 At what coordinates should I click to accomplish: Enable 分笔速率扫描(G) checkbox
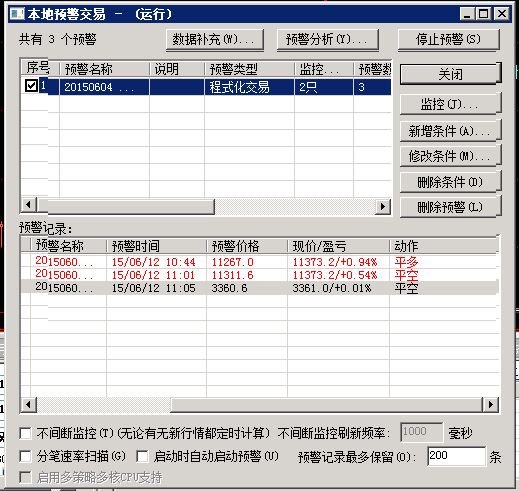(x=25, y=456)
